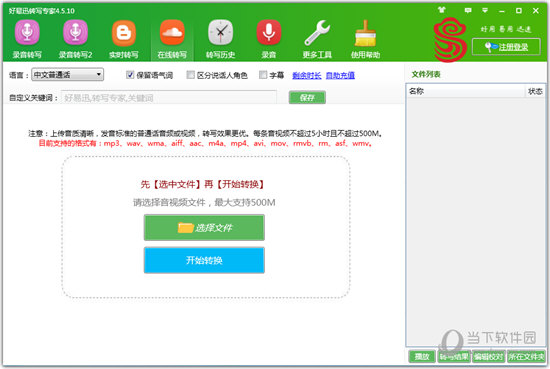The width and height of the screenshot is (550, 369).
Task: Open the 自助充值 self-service recharge link
Action: click(340, 75)
